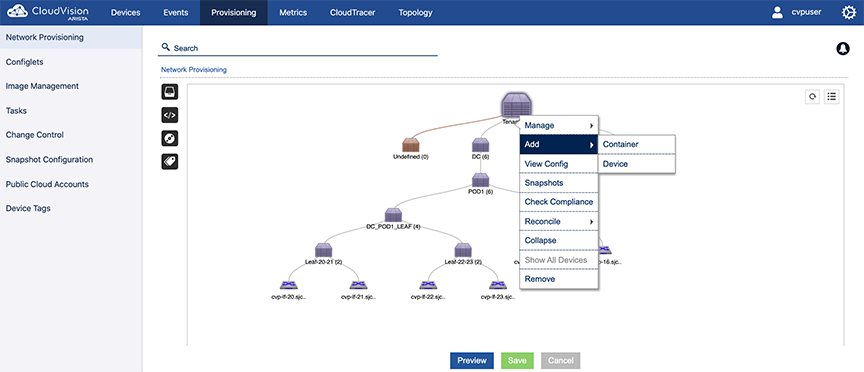Select the DC (6) container icon
Screen dimensions: 864x372
tap(480, 145)
